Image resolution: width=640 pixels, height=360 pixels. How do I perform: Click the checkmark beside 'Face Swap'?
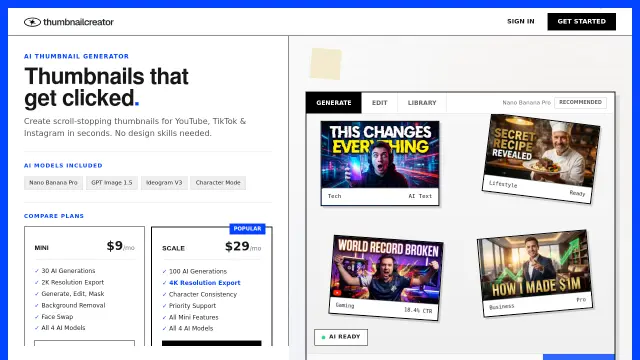pos(37,317)
